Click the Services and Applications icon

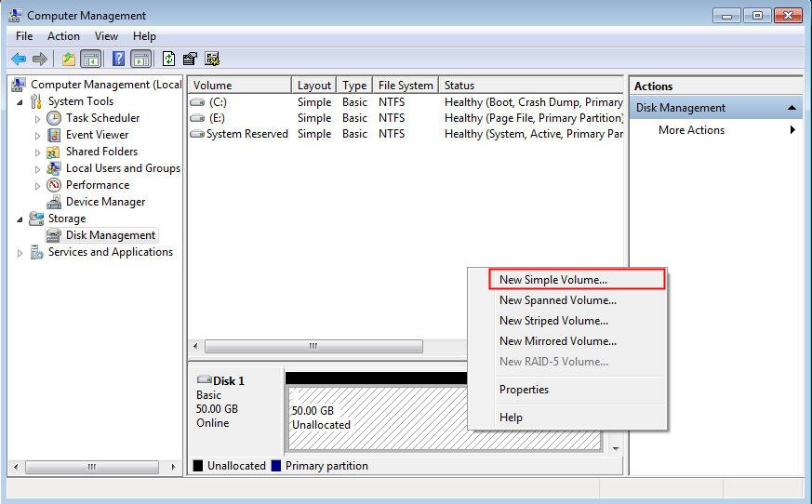[36, 252]
